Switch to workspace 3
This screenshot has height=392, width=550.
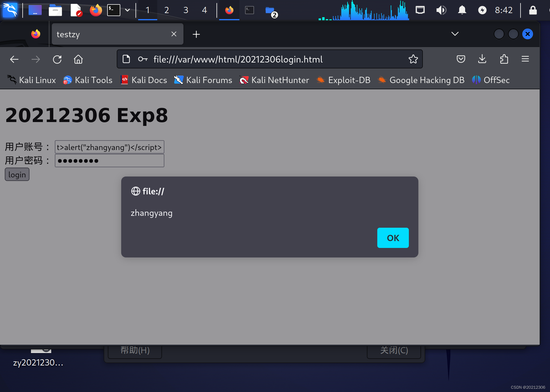pyautogui.click(x=186, y=10)
